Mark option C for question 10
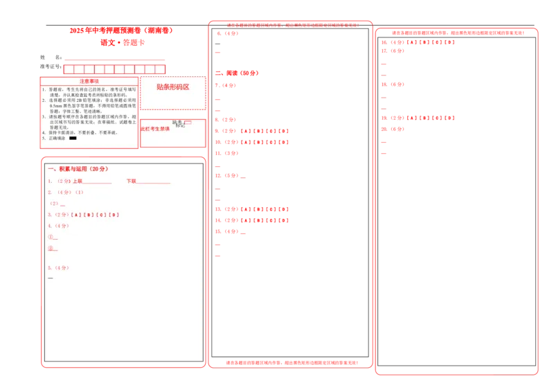This screenshot has width=554, height=392. [271, 143]
